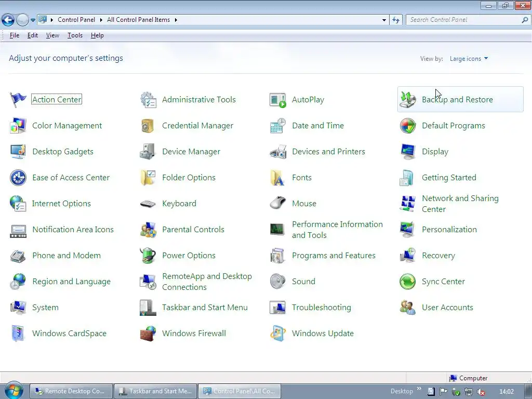Click the Back navigation button

pos(8,20)
